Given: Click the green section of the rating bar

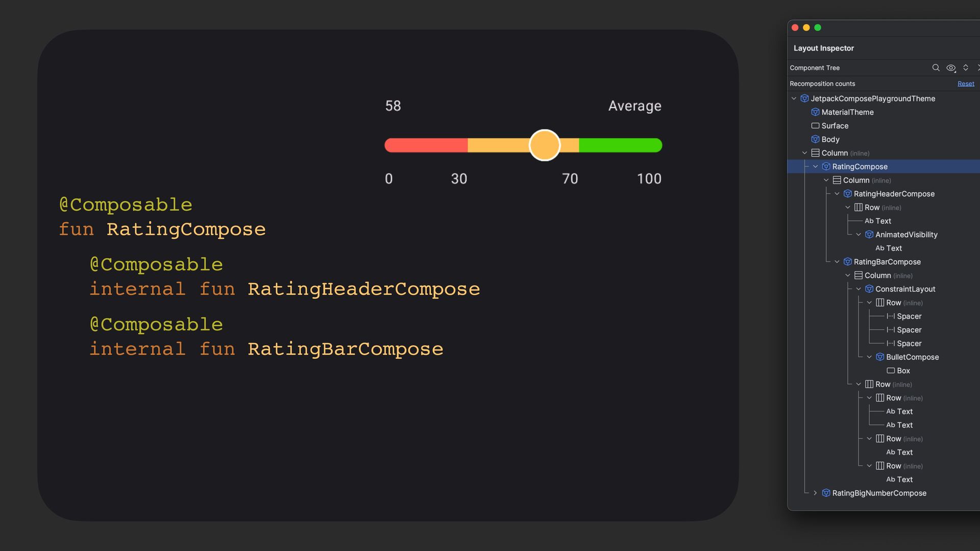Looking at the screenshot, I should 620,145.
